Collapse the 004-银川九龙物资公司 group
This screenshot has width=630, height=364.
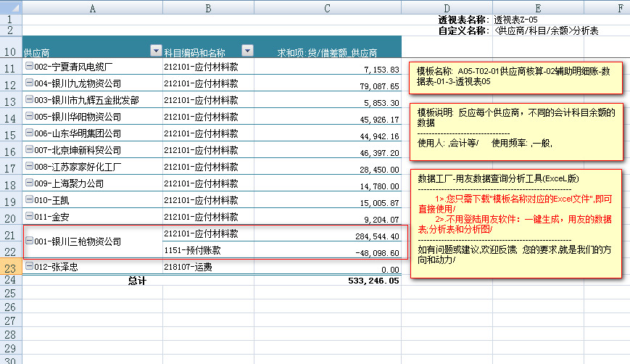[29, 84]
